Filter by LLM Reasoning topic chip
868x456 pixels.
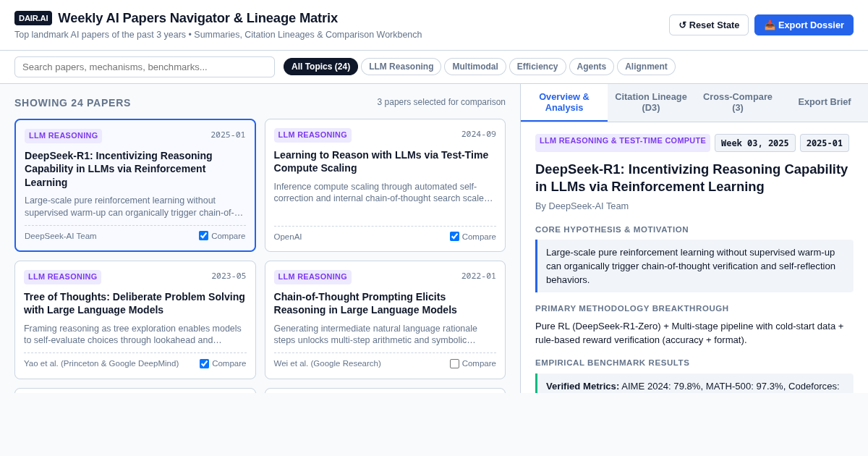click(401, 67)
